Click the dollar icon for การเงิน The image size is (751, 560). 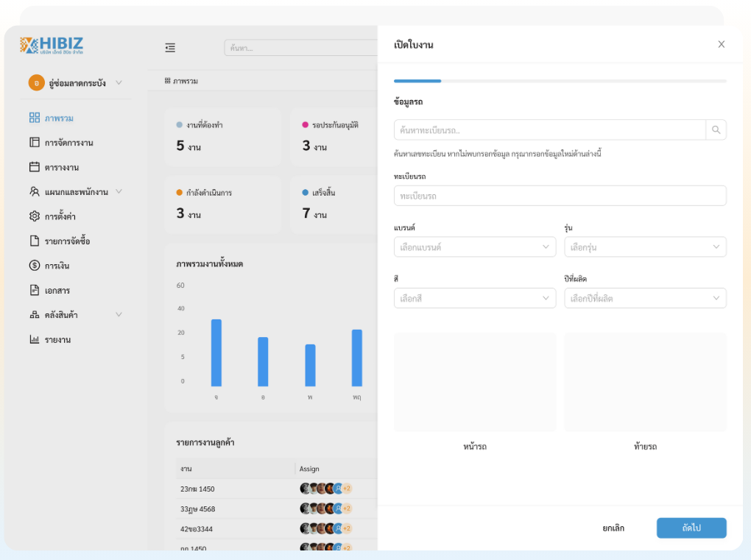click(35, 266)
